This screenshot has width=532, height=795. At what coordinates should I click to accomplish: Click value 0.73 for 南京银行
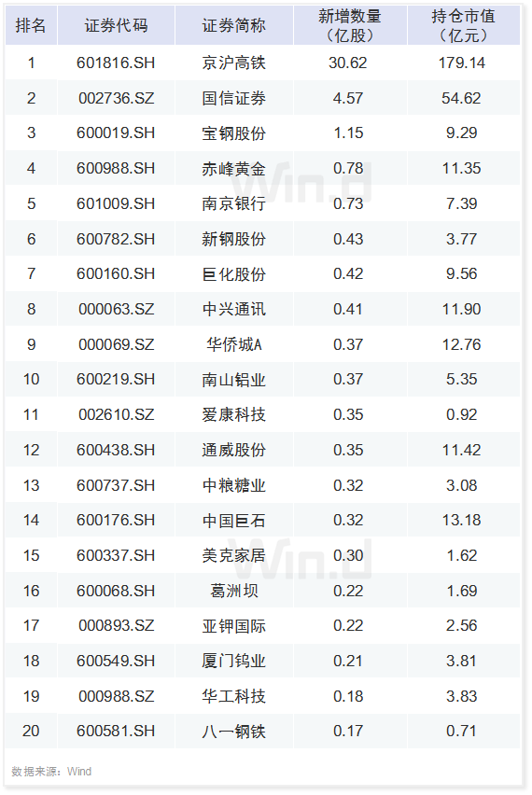[x=348, y=203]
